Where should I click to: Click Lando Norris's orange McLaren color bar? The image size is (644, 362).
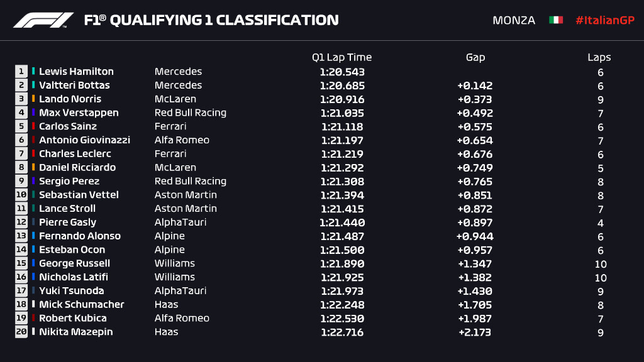tap(34, 99)
